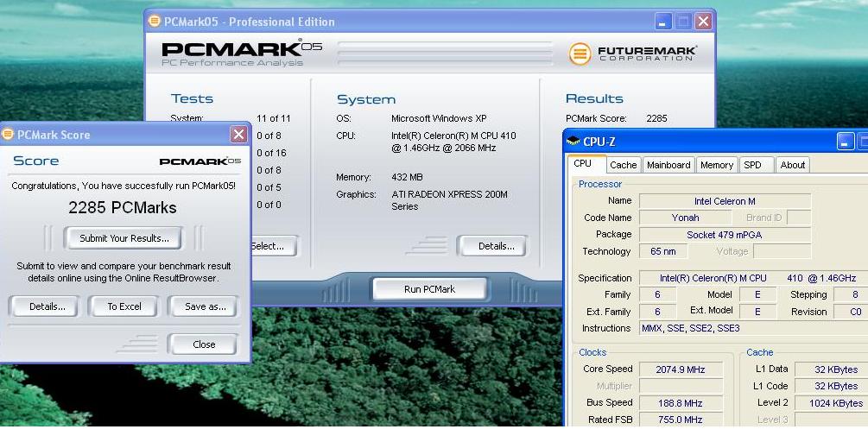Click L1 Code cache value 32 KBytes

coord(832,386)
